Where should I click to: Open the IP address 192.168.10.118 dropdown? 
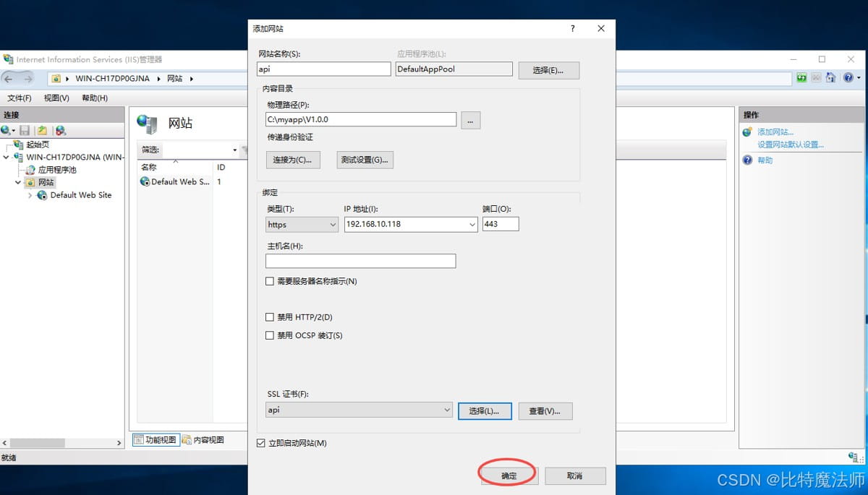[x=411, y=225]
